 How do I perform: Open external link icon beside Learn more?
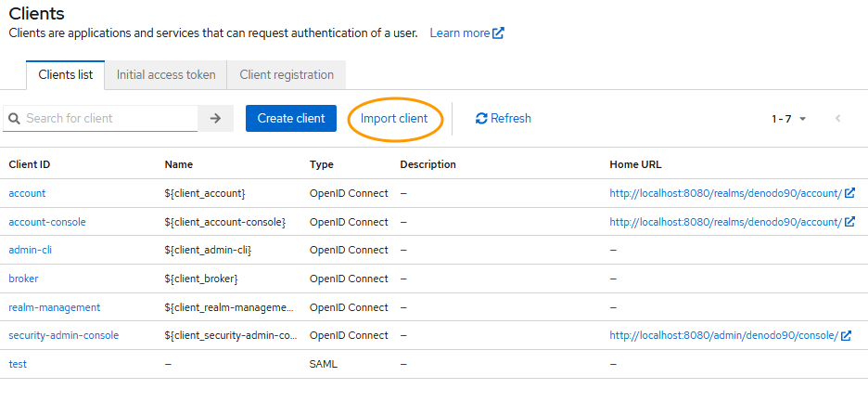click(499, 33)
